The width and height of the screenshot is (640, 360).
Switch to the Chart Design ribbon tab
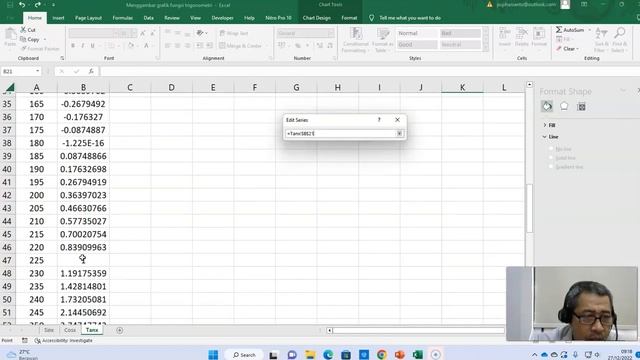pos(316,18)
